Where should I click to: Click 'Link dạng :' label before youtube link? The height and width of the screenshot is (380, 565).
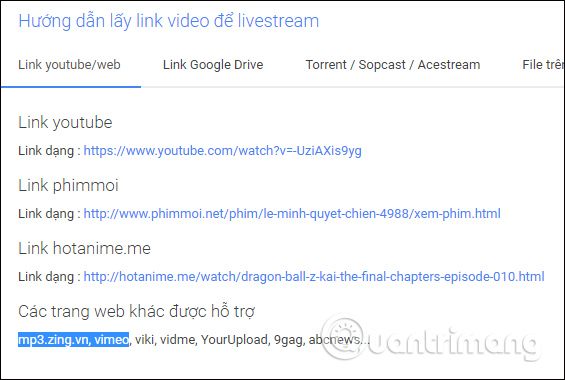tap(49, 151)
